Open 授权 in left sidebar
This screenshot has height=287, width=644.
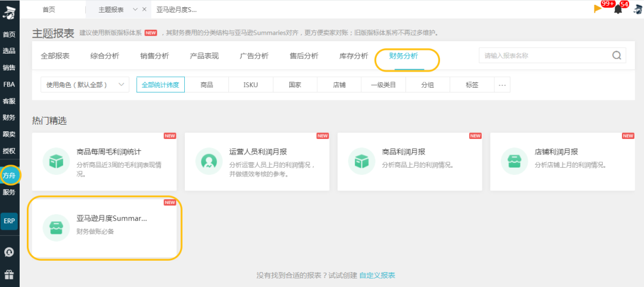(x=9, y=151)
